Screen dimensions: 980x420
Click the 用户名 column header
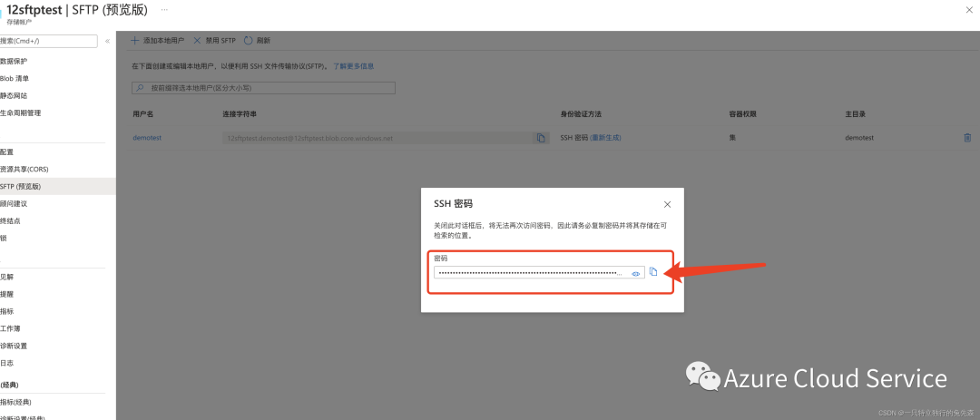click(143, 115)
